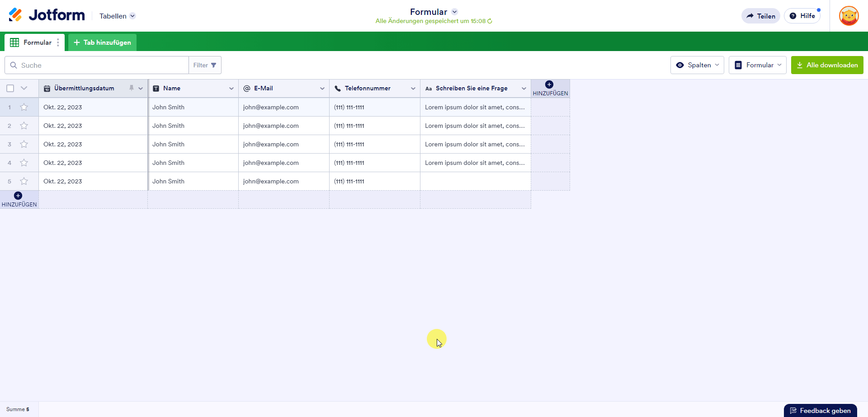The width and height of the screenshot is (868, 417).
Task: Click the E-Mail column @ icon
Action: tap(247, 89)
